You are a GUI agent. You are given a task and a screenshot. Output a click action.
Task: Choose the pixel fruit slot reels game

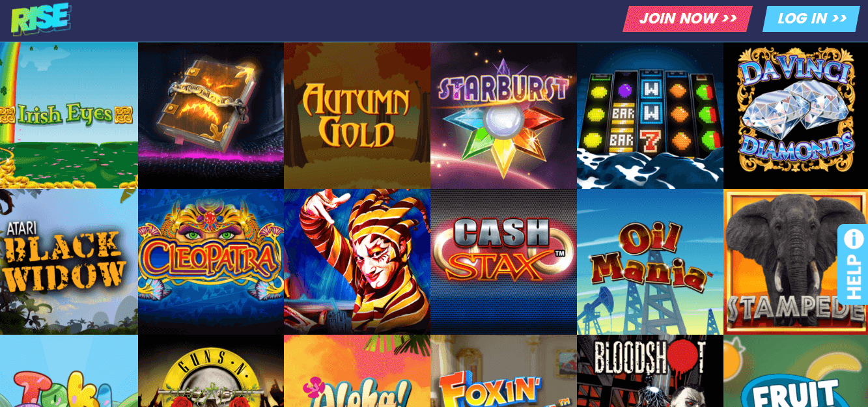pyautogui.click(x=650, y=115)
